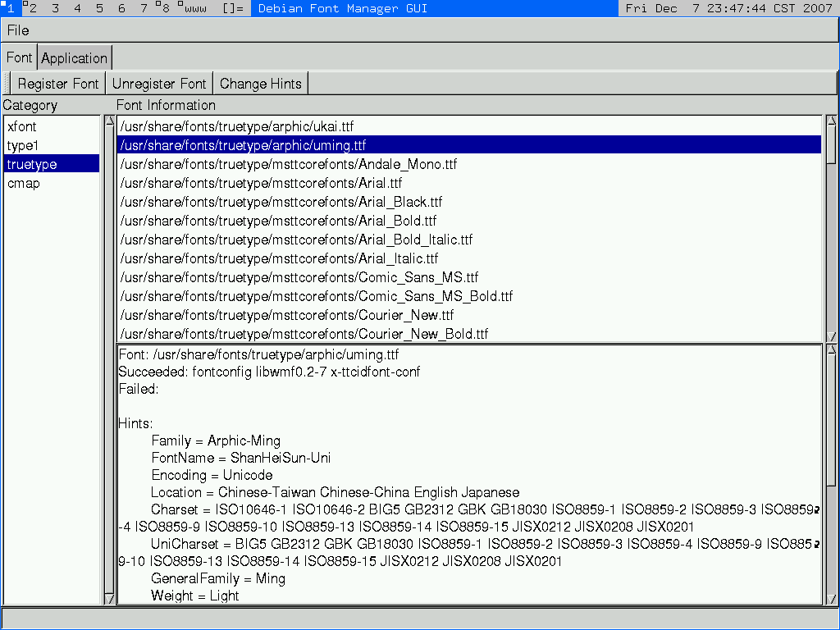
Task: Select the Courier_New.ttf font
Action: [469, 315]
